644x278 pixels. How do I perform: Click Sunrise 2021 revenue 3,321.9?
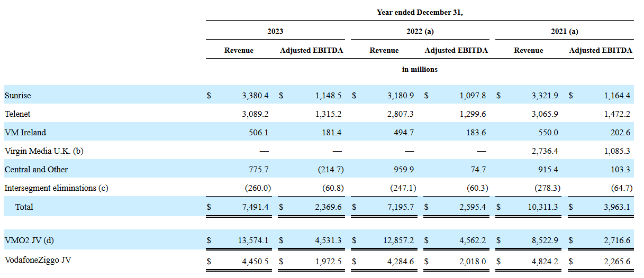pyautogui.click(x=545, y=96)
